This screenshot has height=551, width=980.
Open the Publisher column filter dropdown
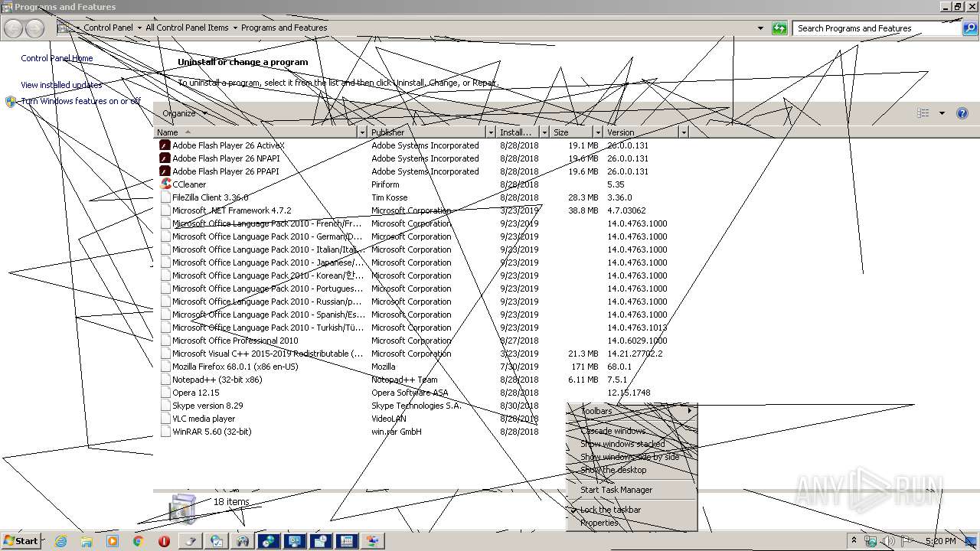tap(492, 132)
